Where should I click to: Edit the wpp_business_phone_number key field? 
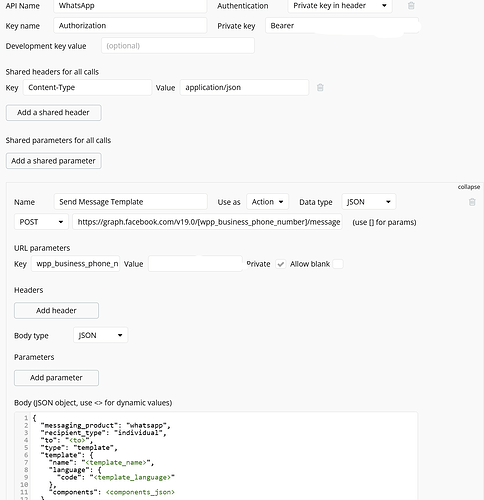click(x=75, y=264)
